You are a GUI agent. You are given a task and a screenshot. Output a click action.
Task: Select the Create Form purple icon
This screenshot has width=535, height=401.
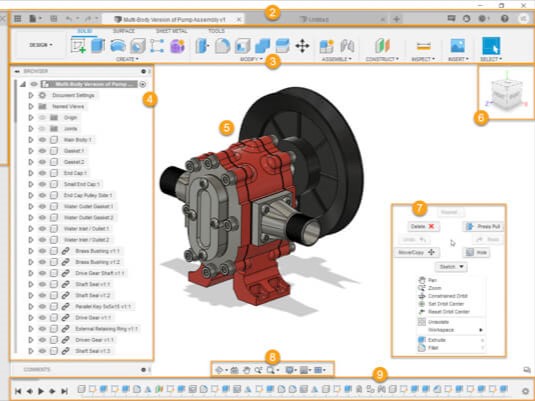[177, 46]
